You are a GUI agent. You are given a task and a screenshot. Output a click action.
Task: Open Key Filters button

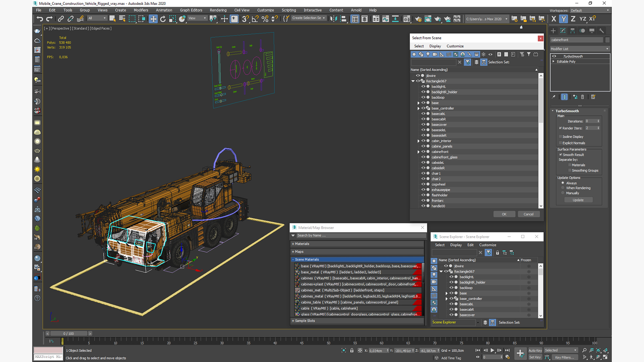565,357
